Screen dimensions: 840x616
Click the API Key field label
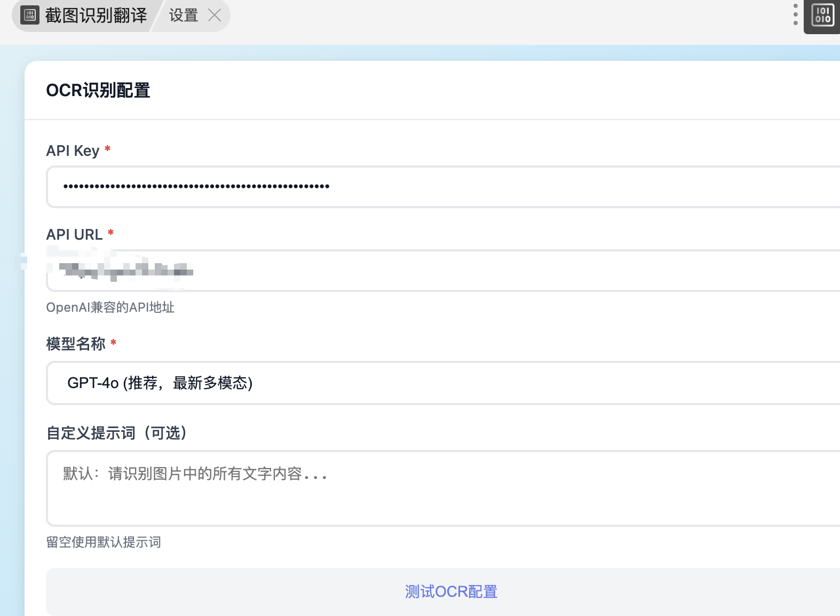pyautogui.click(x=73, y=151)
